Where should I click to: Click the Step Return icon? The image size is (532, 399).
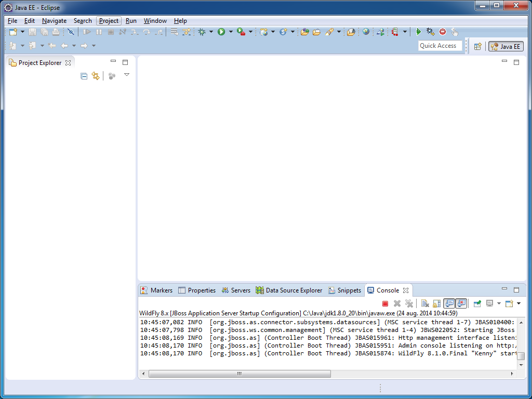click(x=158, y=32)
